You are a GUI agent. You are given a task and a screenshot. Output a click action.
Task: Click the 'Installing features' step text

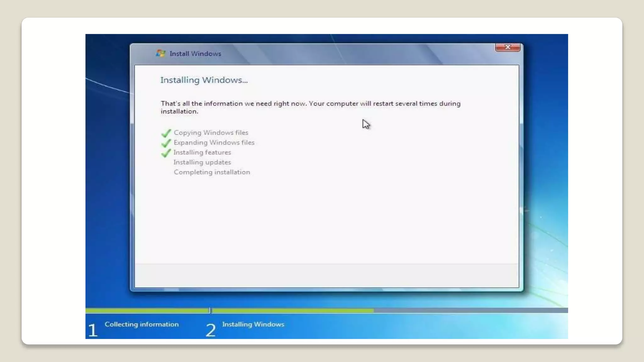(x=202, y=152)
